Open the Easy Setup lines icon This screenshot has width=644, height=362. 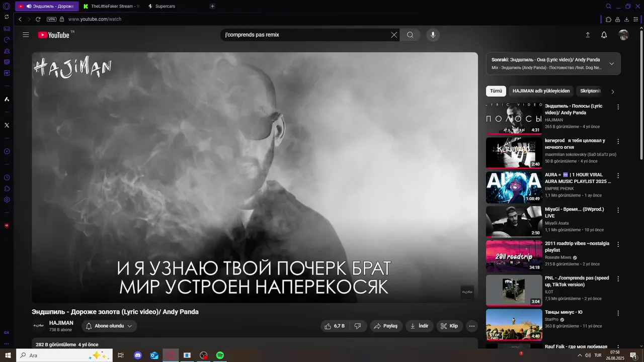click(635, 19)
